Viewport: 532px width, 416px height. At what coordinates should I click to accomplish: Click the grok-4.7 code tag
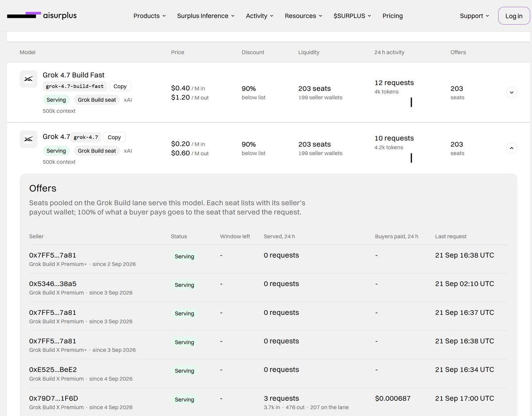click(86, 137)
